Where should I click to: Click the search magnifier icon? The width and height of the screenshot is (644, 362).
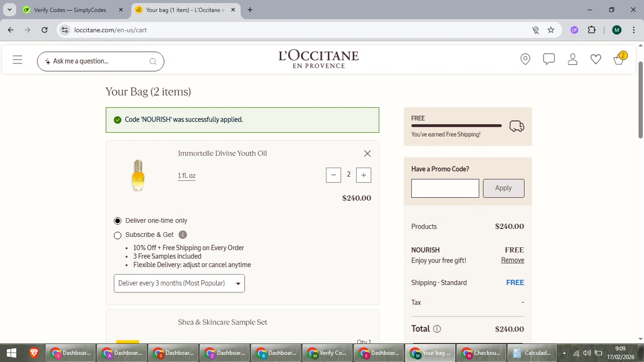[x=153, y=61]
